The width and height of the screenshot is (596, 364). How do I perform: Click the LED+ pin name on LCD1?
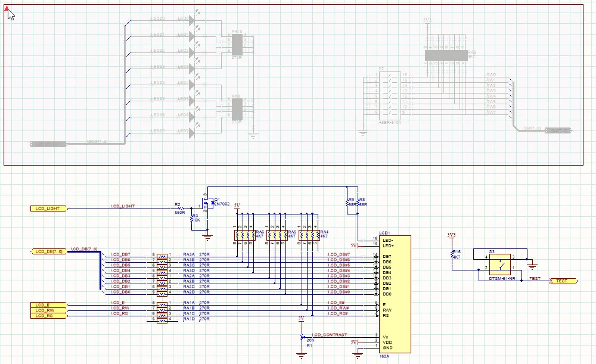[388, 246]
